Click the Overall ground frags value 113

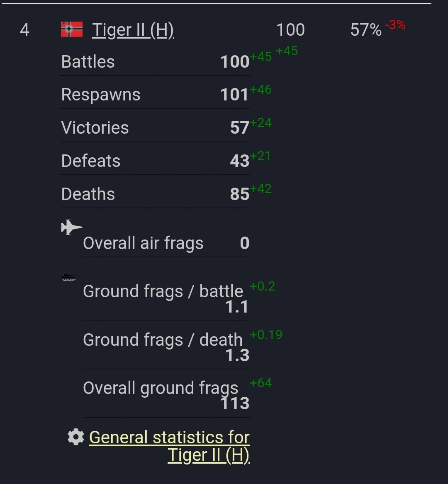coord(235,403)
